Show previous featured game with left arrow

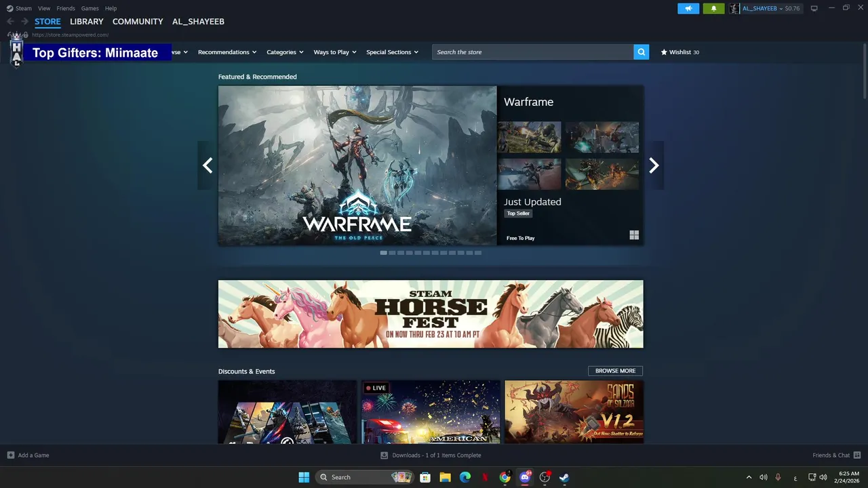(x=208, y=165)
